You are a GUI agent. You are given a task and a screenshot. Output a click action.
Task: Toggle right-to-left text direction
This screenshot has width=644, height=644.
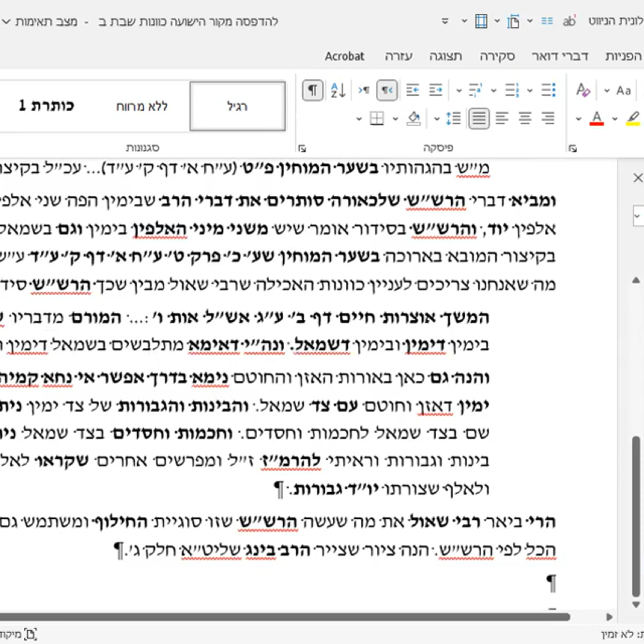tap(387, 90)
